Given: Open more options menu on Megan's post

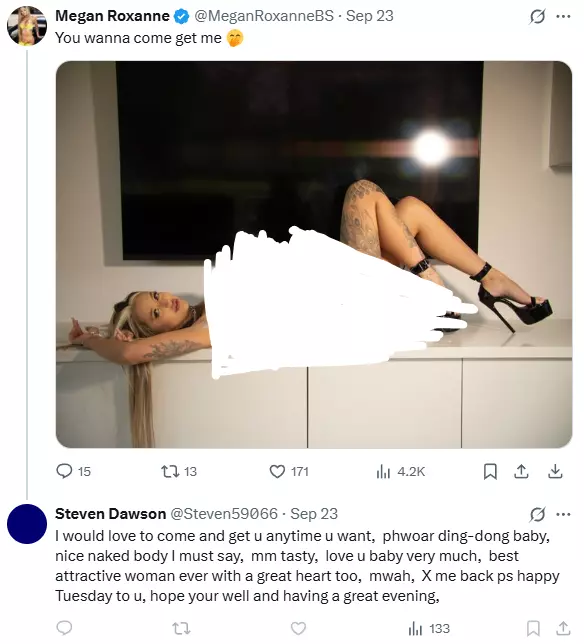Looking at the screenshot, I should pos(563,17).
